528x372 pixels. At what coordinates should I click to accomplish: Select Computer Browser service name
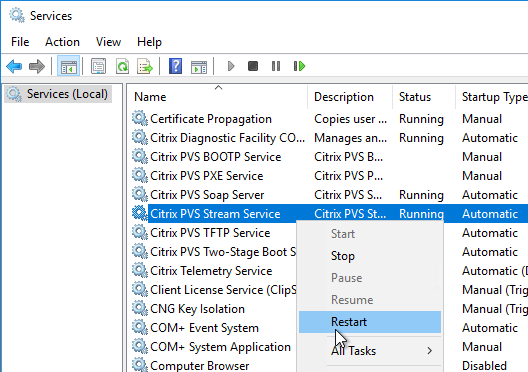[x=199, y=366]
